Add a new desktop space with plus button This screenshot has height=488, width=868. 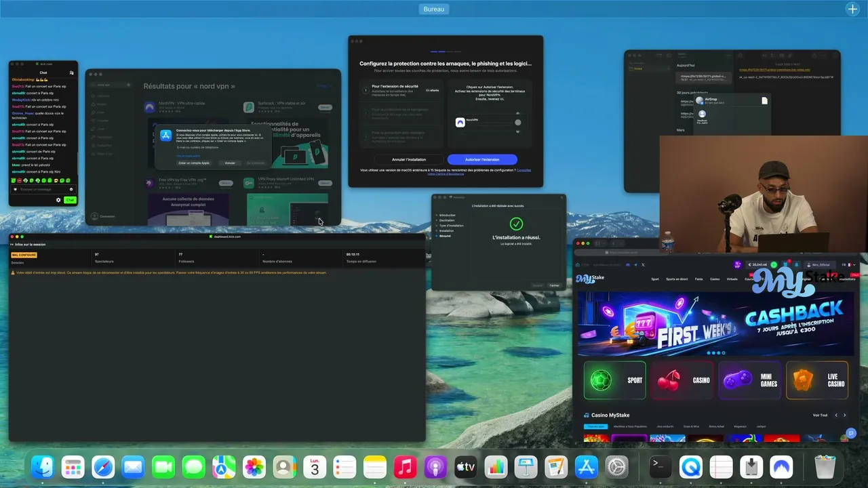[852, 9]
